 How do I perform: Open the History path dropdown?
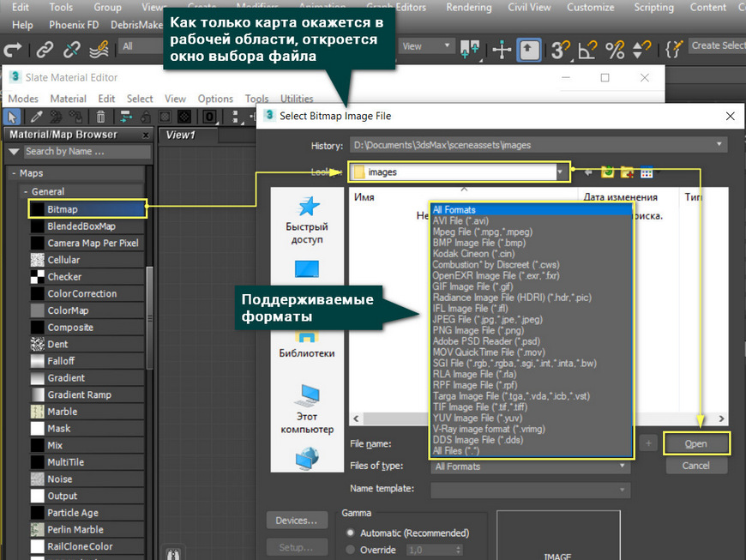click(x=719, y=145)
